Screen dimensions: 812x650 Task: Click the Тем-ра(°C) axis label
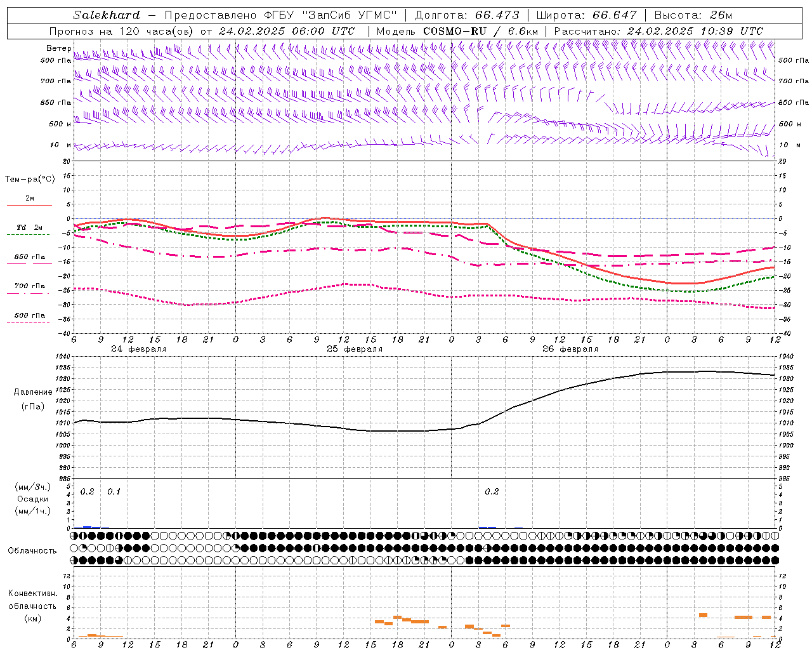point(30,180)
